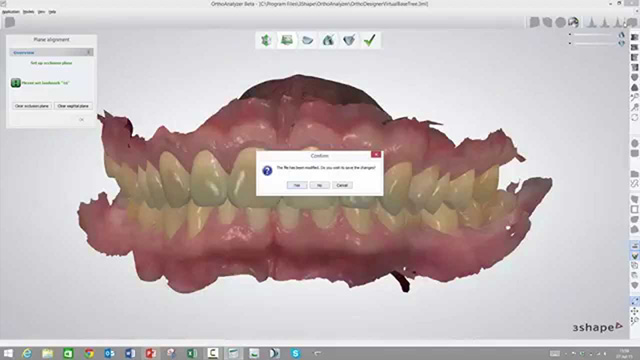Screen dimensions: 640x360
Task: Open Google Chrome from the taskbar
Action: pos(89,353)
